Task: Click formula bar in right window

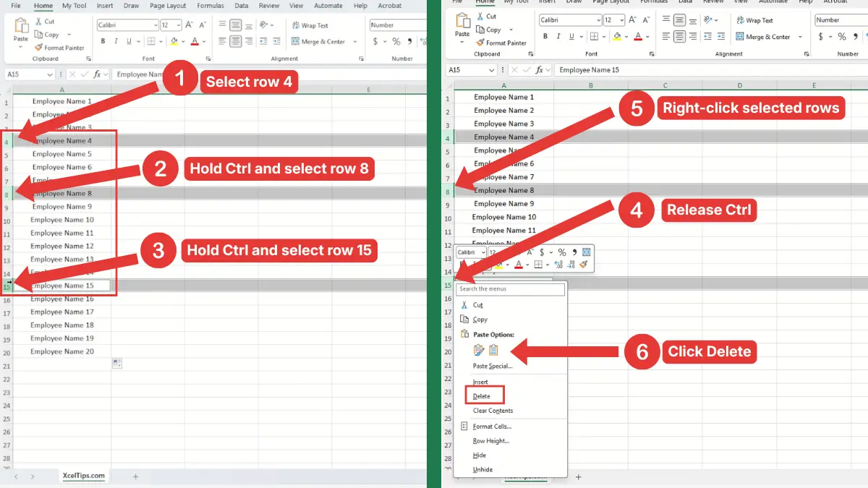Action: click(711, 70)
